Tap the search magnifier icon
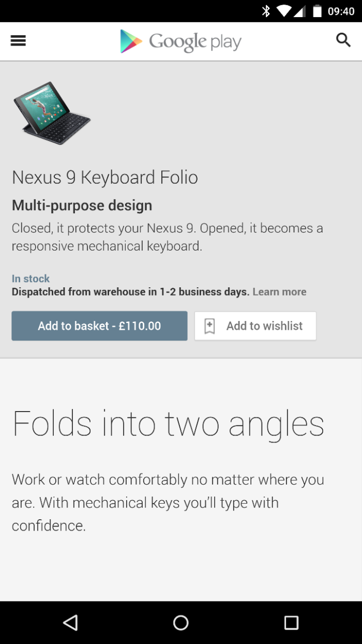The image size is (362, 644). point(343,40)
